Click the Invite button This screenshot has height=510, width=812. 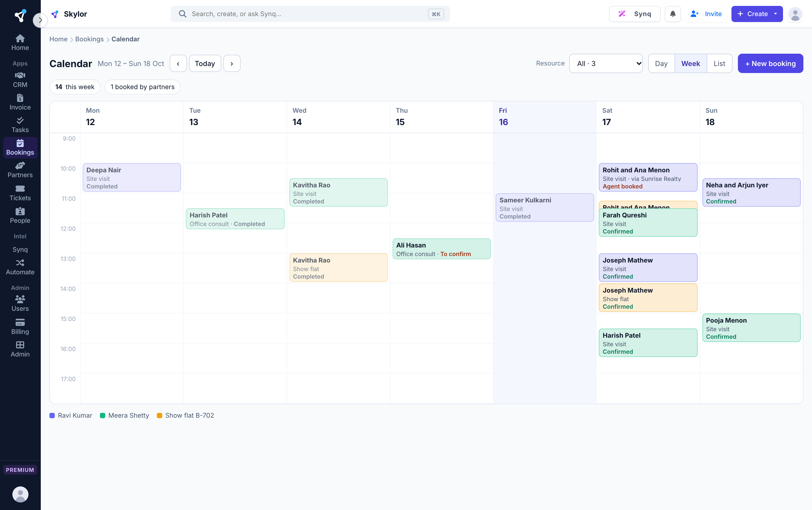click(706, 14)
